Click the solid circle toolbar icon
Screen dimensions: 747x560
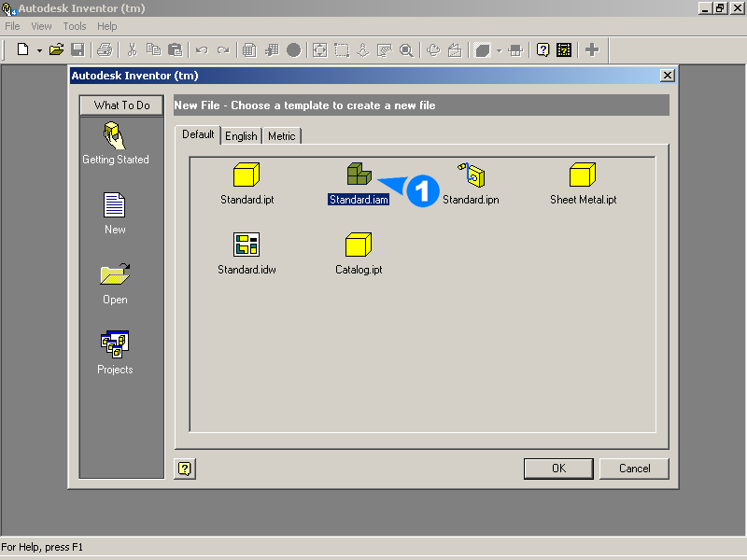click(x=293, y=49)
